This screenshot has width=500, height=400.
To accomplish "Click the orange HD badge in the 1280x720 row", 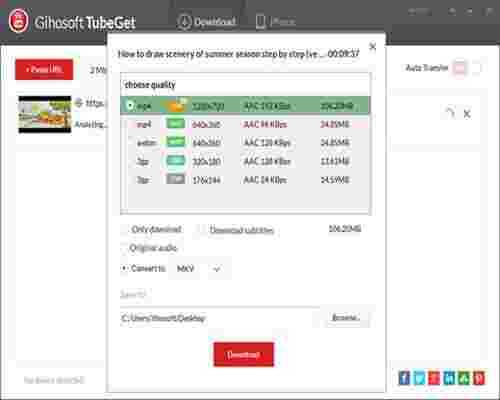I will [x=177, y=105].
